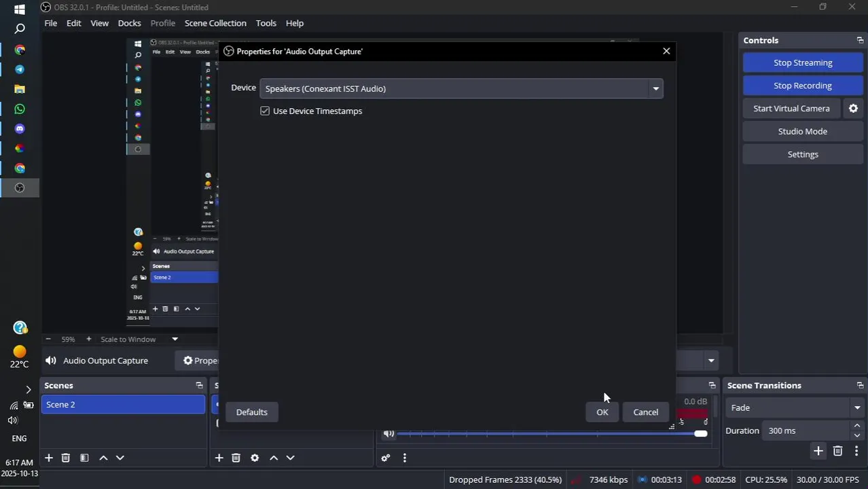This screenshot has width=868, height=489.
Task: Move the scene up in the Scenes list
Action: pos(103,458)
